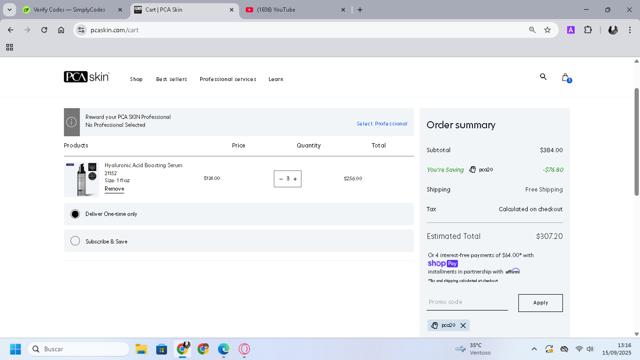The image size is (640, 360).
Task: Click the Free Shipping text
Action: tap(544, 189)
